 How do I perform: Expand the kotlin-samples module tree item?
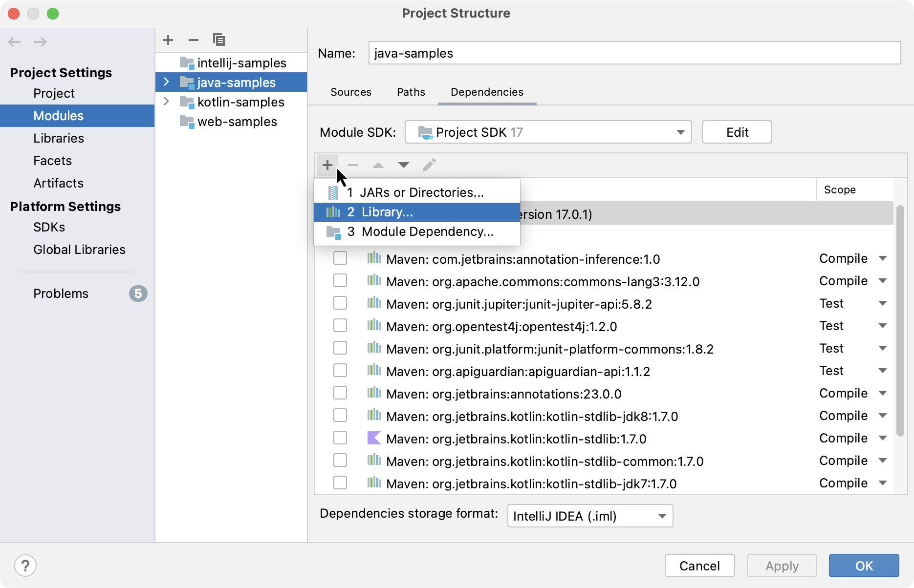click(x=167, y=102)
